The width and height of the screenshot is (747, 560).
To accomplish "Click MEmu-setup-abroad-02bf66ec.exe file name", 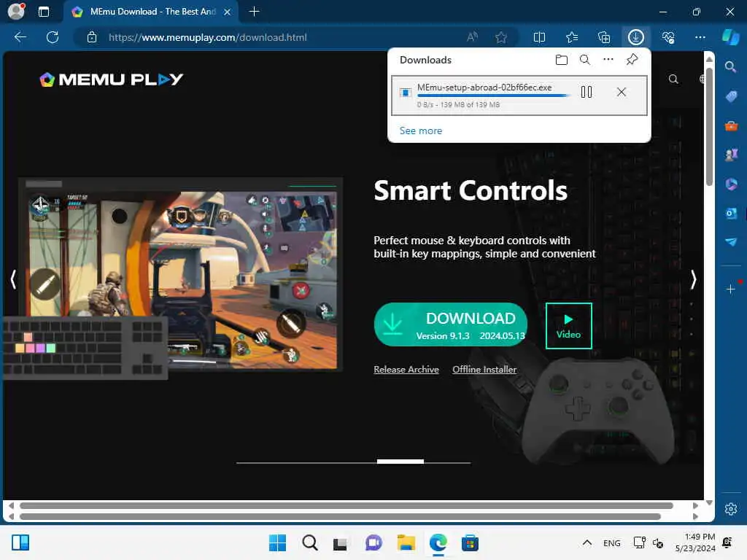I will tap(484, 87).
